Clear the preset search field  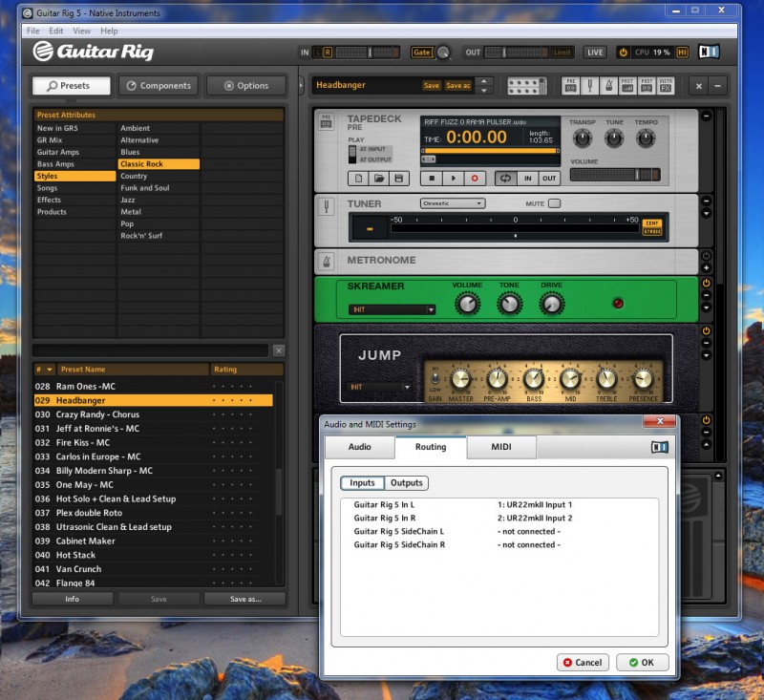tap(279, 350)
